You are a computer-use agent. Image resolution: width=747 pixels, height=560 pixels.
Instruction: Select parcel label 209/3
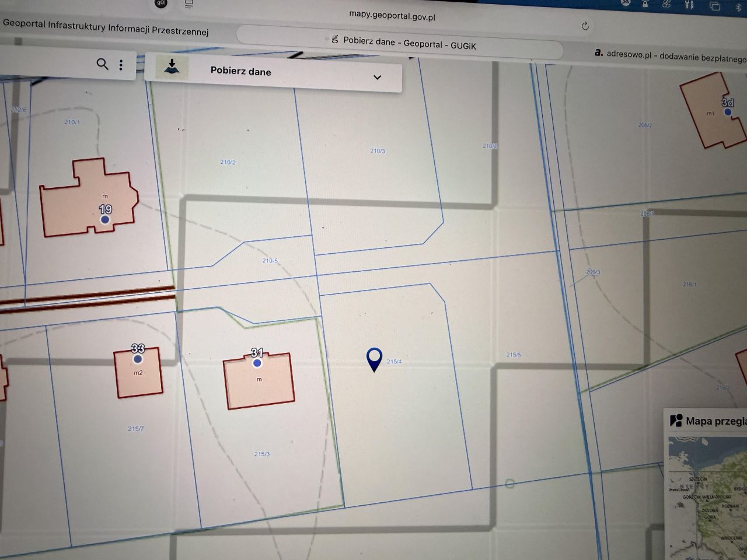point(593,272)
